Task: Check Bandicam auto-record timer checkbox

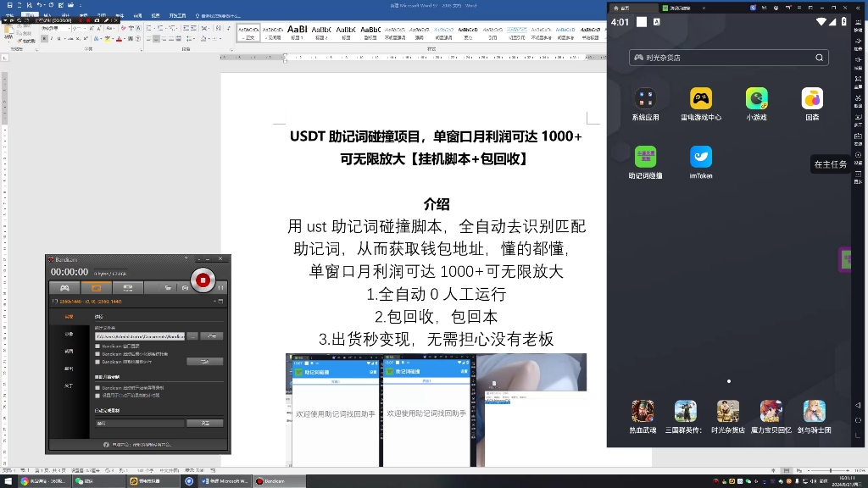Action: coord(97,396)
